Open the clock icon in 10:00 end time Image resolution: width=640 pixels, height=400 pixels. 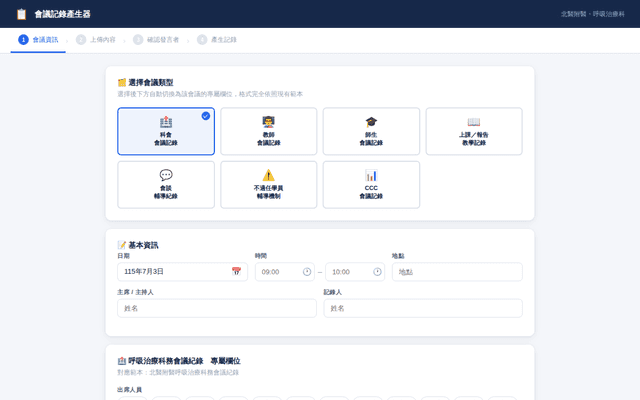pos(378,272)
